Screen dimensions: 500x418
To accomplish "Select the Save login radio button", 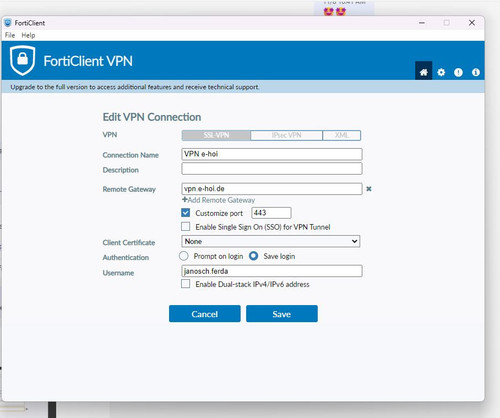I will click(x=254, y=256).
